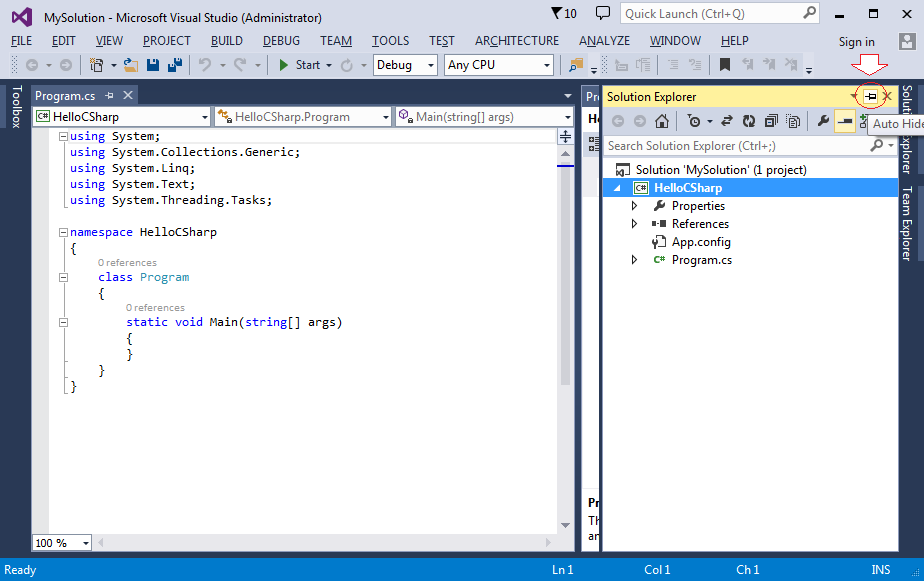Click the editor split-window handle

[565, 137]
